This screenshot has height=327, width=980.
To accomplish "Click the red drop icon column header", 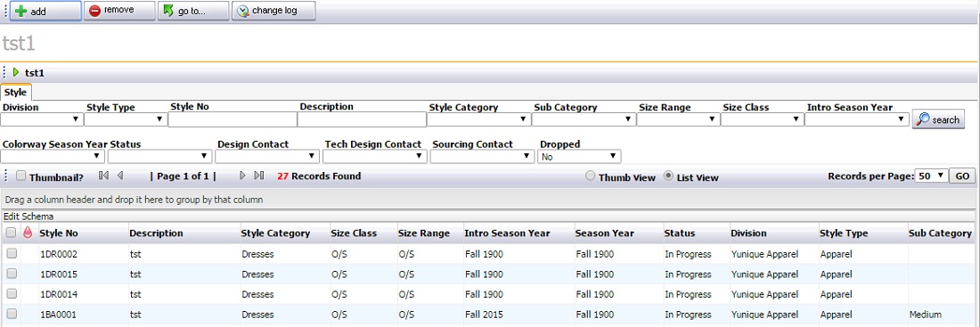I will pos(27,233).
